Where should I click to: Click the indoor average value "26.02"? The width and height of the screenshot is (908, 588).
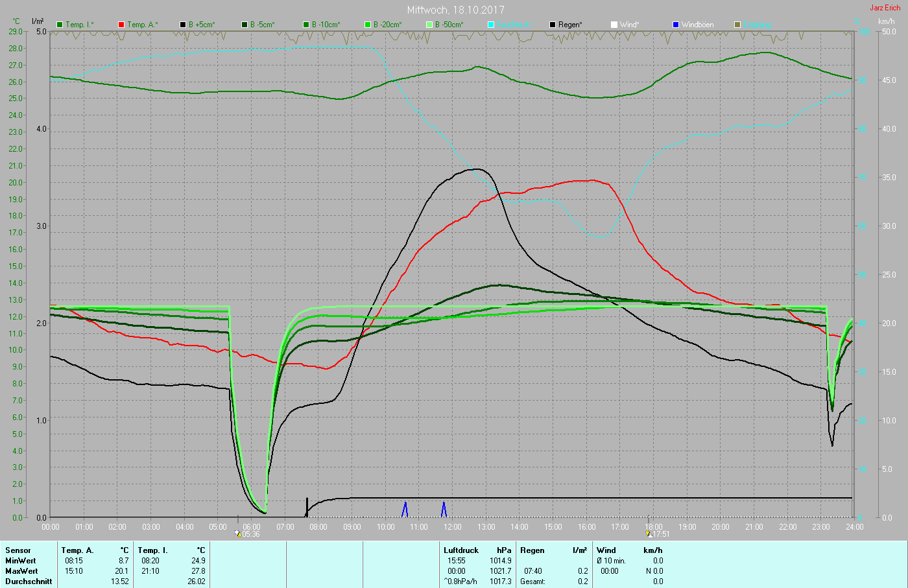coord(196,582)
